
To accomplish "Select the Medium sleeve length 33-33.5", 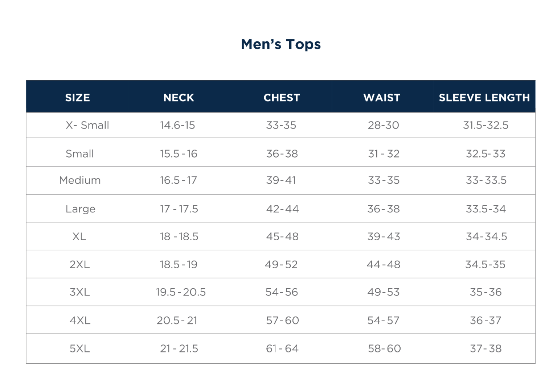I will [486, 180].
